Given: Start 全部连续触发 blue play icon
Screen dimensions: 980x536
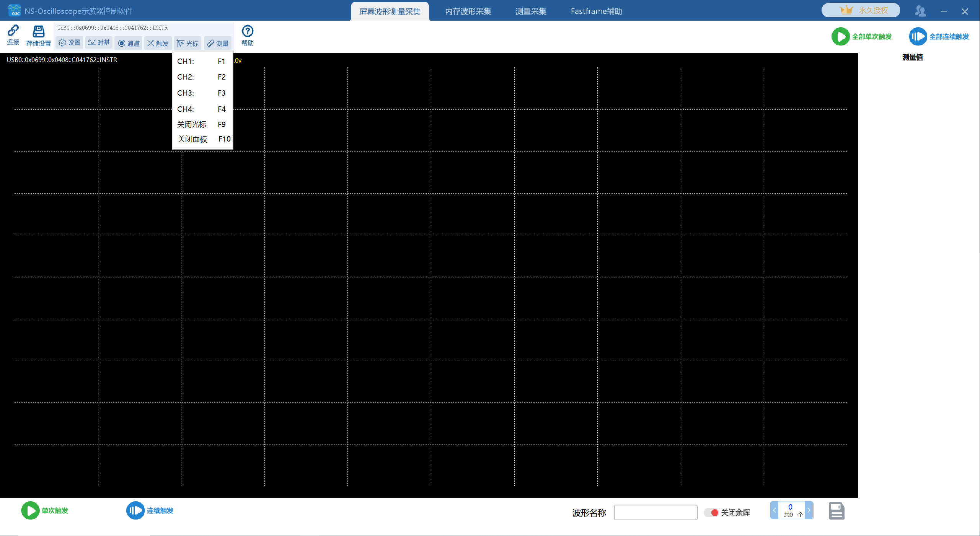Looking at the screenshot, I should (x=918, y=37).
